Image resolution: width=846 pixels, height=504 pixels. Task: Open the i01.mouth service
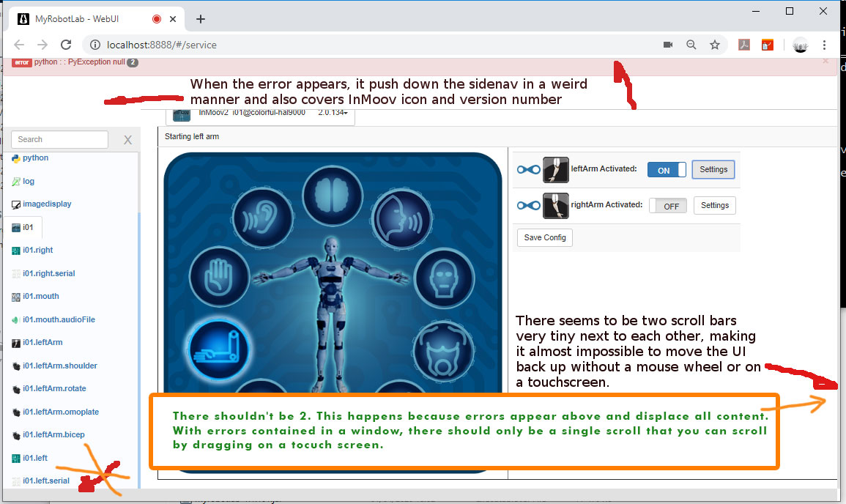[41, 296]
